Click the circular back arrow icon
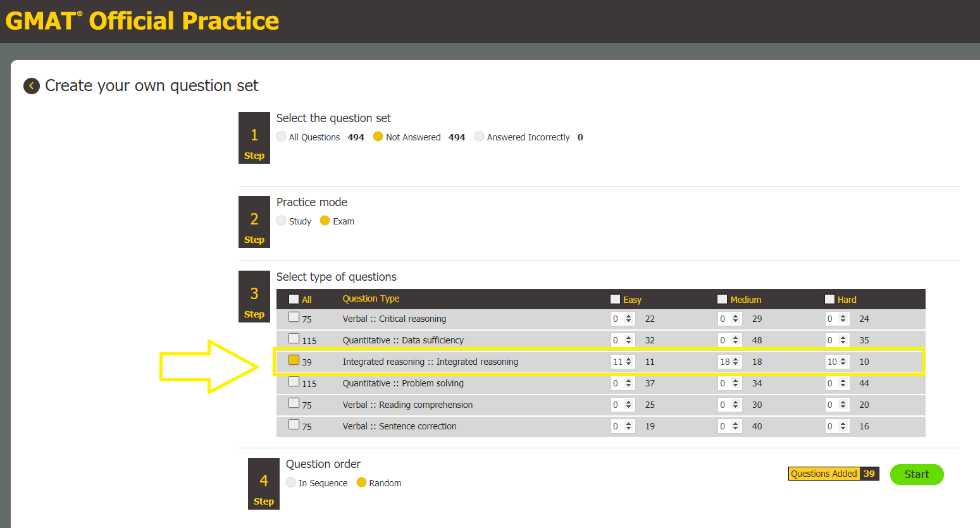Viewport: 980px width, 528px height. [x=31, y=85]
